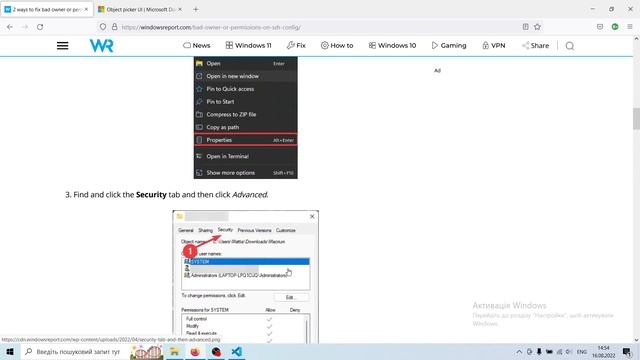The width and height of the screenshot is (640, 360).
Task: Open the Firefox application menu
Action: 630,27
